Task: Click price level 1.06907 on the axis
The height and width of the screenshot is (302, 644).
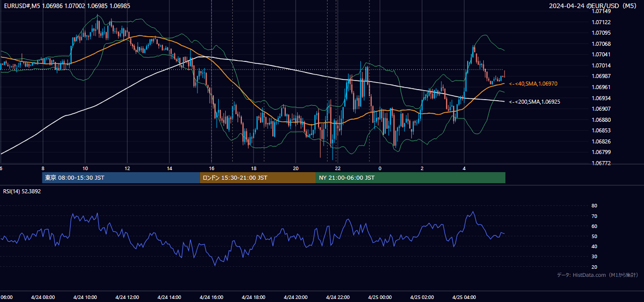Action: 601,109
